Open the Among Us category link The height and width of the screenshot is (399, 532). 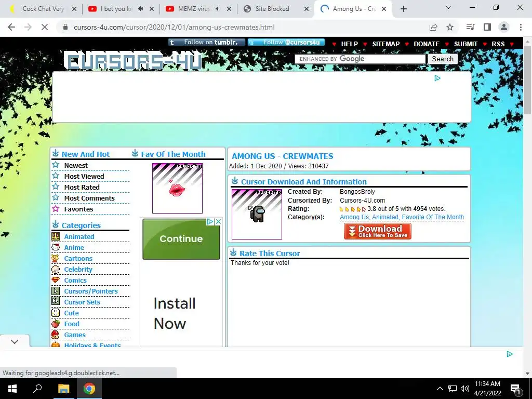[x=354, y=217]
